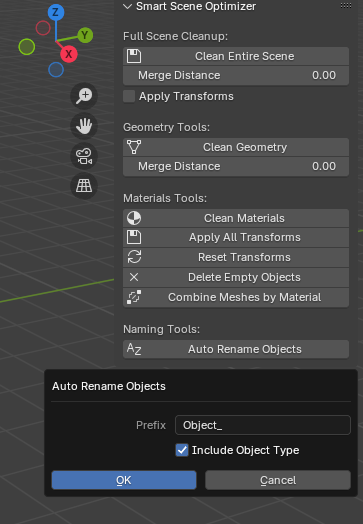Click the Materials Tools label
363x524 pixels.
pos(165,198)
